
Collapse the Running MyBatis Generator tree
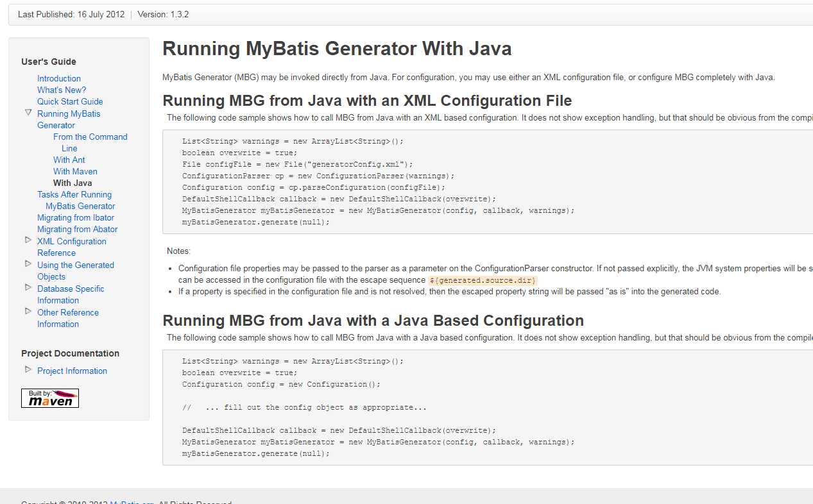28,112
